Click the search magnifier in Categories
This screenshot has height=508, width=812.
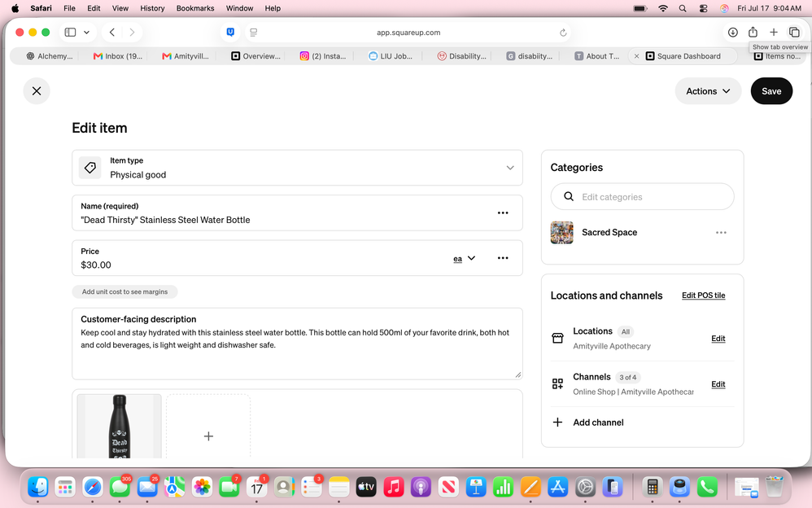569,196
